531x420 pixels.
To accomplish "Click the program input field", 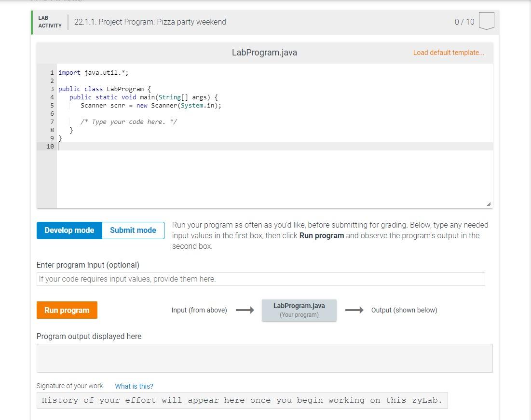I will (x=260, y=279).
